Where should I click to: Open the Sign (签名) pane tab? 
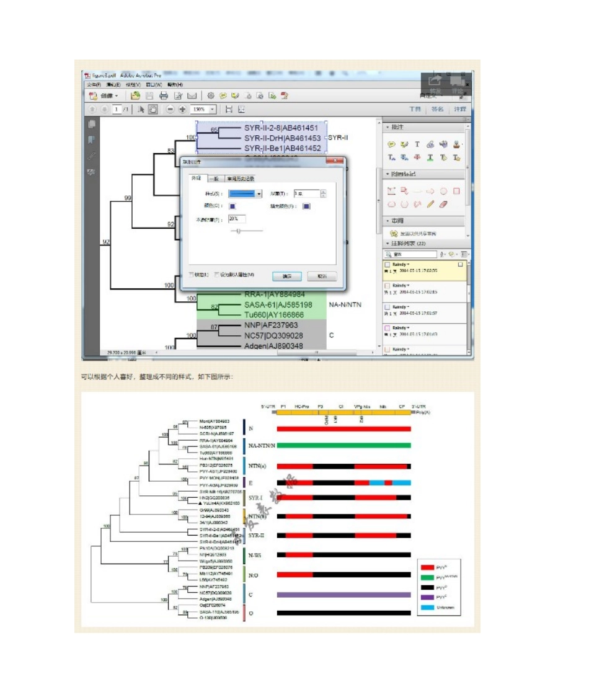[x=438, y=109]
